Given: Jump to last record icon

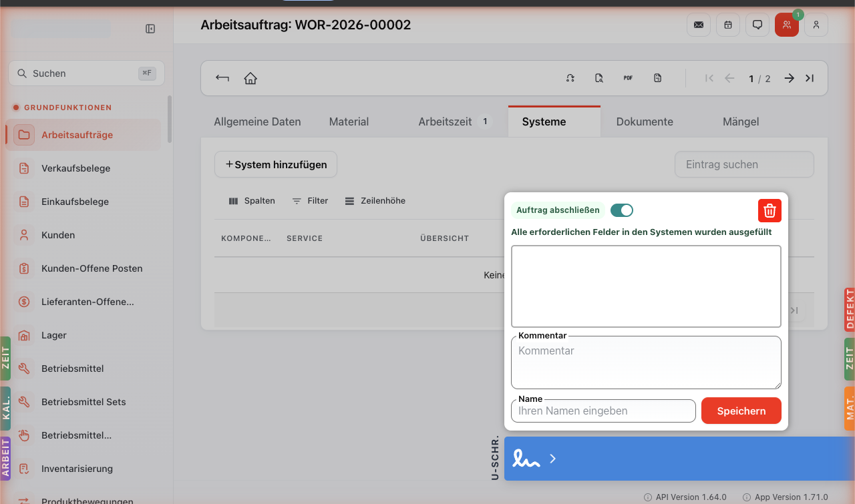Looking at the screenshot, I should pos(810,78).
